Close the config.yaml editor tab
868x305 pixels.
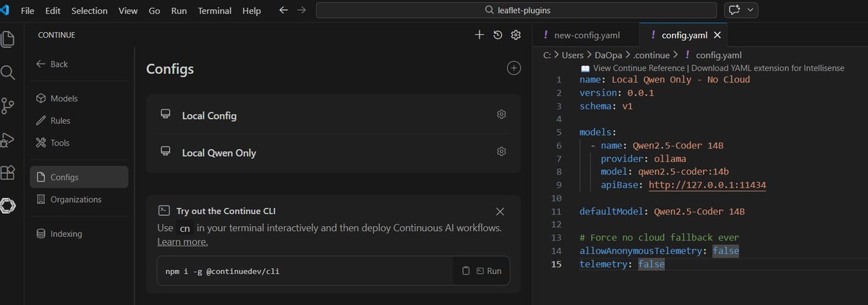coord(718,35)
